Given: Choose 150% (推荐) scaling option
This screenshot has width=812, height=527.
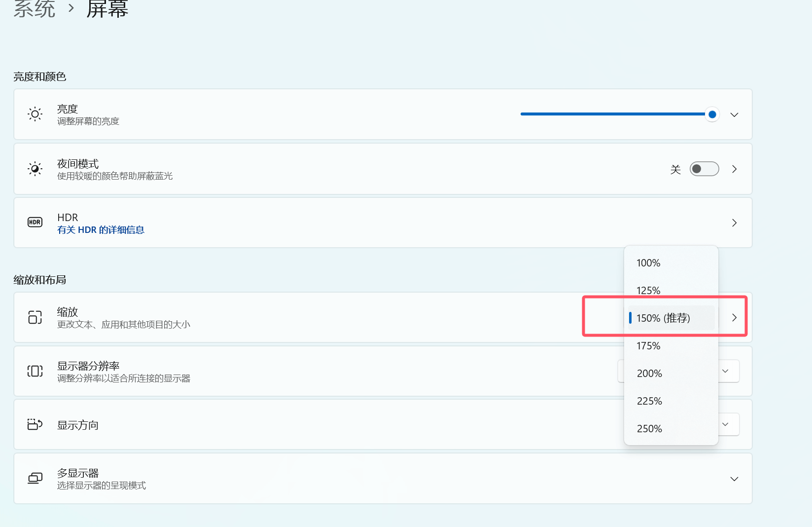Looking at the screenshot, I should click(671, 318).
